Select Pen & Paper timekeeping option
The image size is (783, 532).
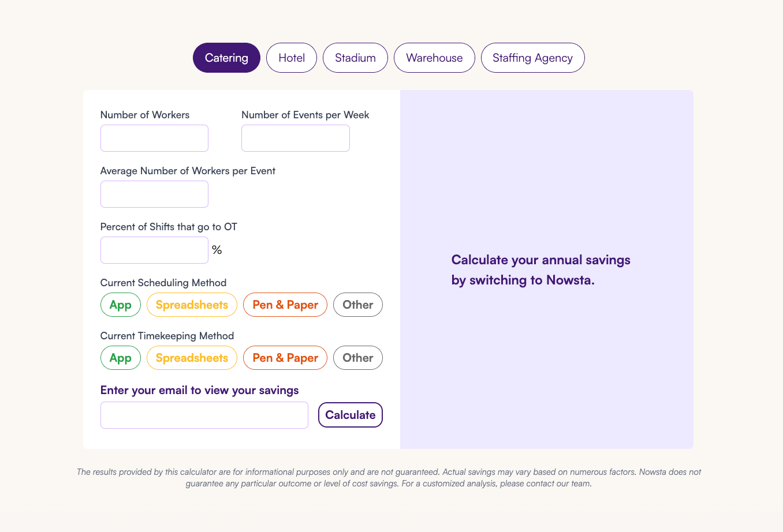tap(285, 357)
